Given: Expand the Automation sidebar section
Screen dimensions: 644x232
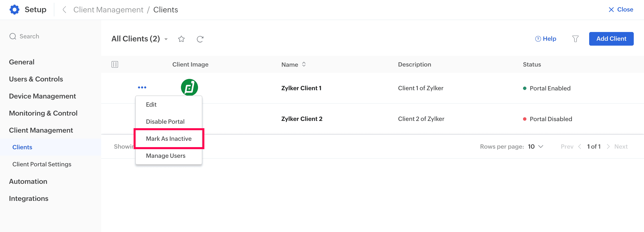Looking at the screenshot, I should pos(28,181).
